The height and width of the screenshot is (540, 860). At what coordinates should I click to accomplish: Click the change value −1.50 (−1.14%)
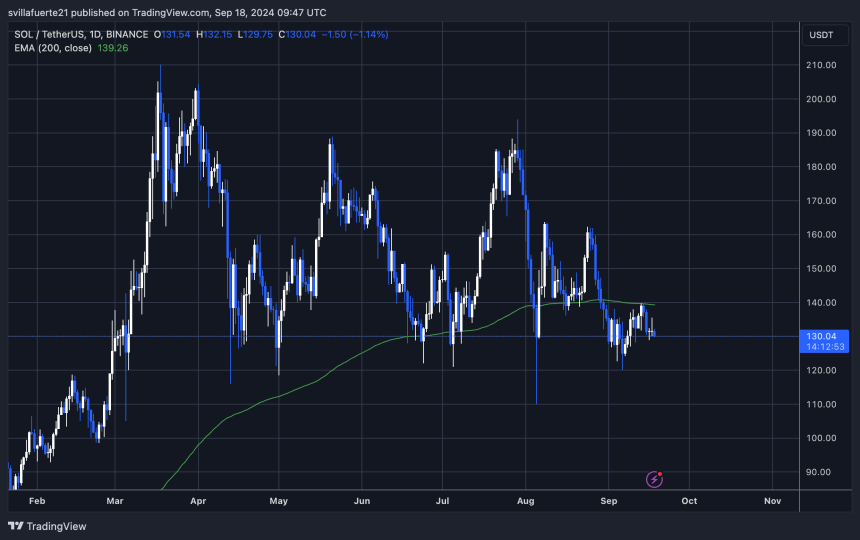355,35
